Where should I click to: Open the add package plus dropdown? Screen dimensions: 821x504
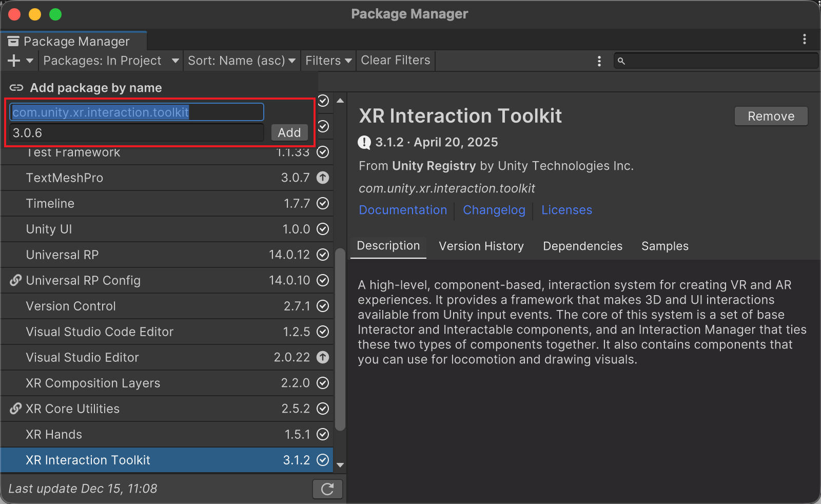point(21,61)
